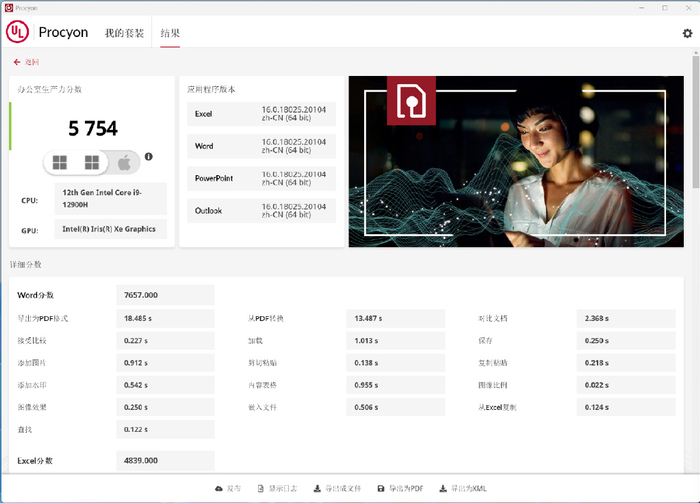Image resolution: width=700 pixels, height=503 pixels.
Task: Click the GPU value Intel(R) Iris(R) Xe Graphics
Action: 111,229
